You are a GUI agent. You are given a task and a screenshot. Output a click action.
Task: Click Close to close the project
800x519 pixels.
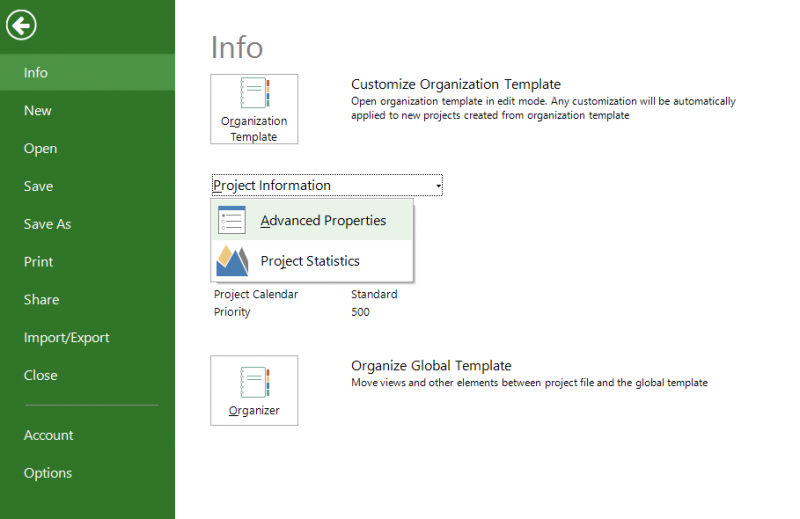coord(40,376)
